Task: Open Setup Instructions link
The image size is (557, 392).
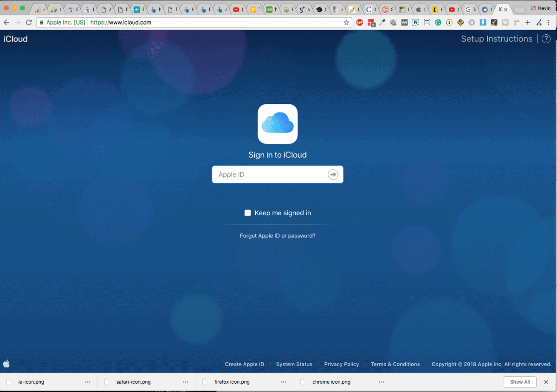Action: click(x=497, y=39)
